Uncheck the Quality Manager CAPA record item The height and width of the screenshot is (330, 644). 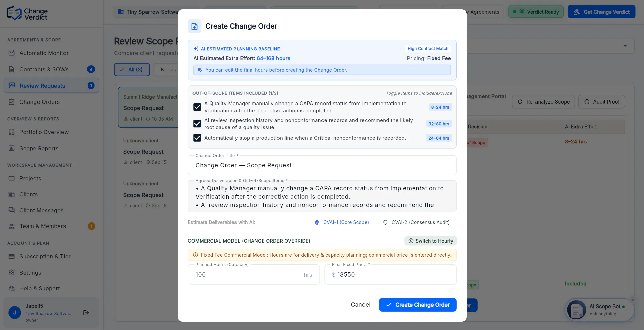tap(197, 107)
